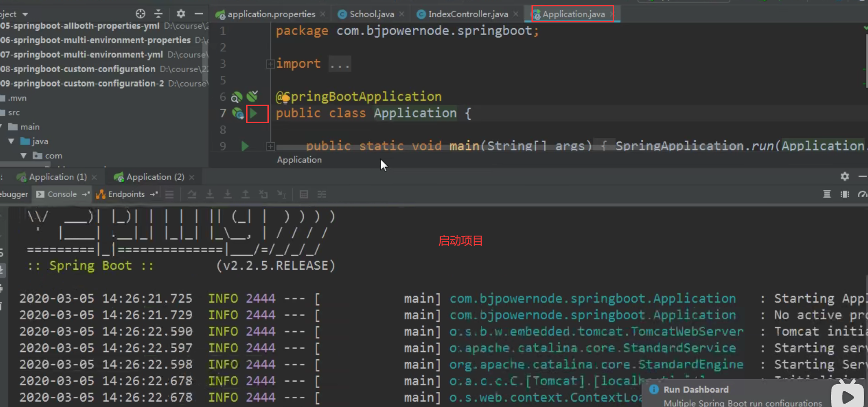
Task: Click the lightbulb intention on @SpringBootApplication
Action: (x=285, y=98)
